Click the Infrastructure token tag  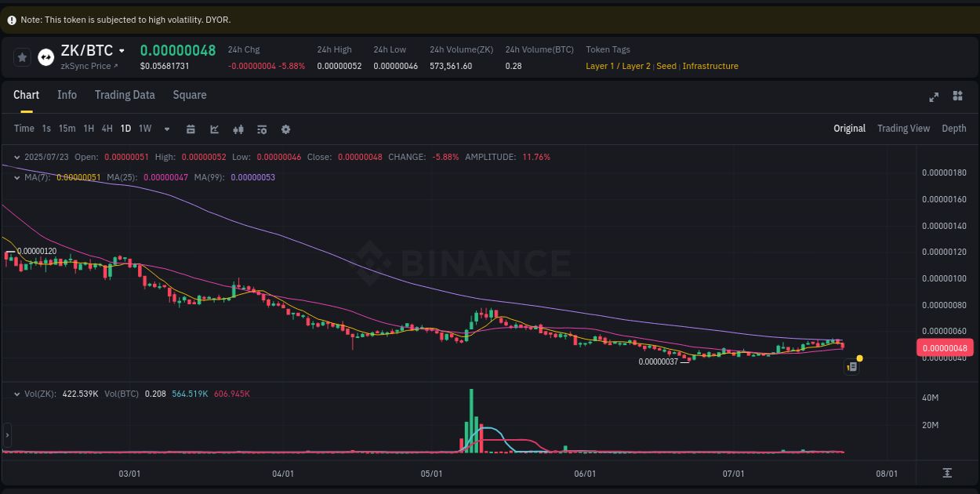[710, 66]
